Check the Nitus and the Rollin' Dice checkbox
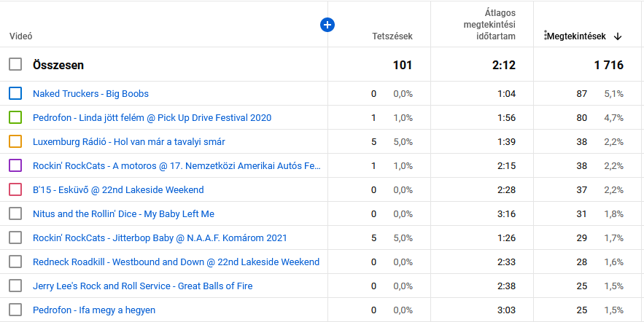Image resolution: width=644 pixels, height=322 pixels. point(15,213)
